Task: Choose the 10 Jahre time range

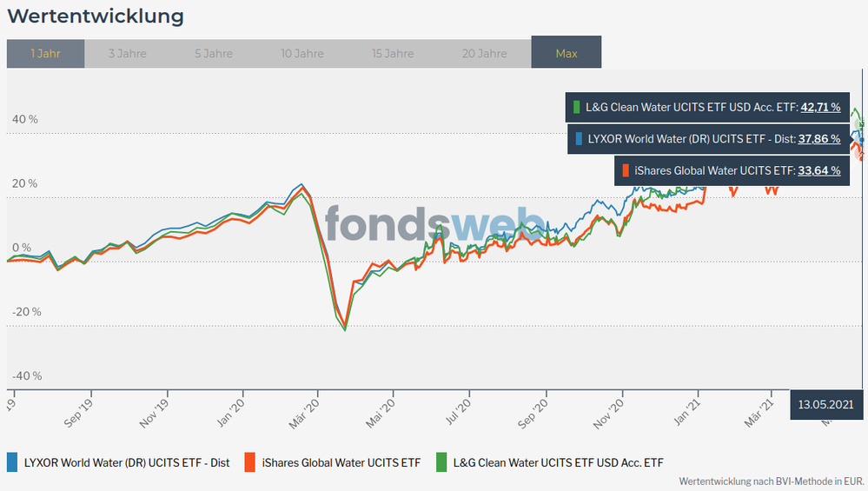Action: pyautogui.click(x=302, y=53)
